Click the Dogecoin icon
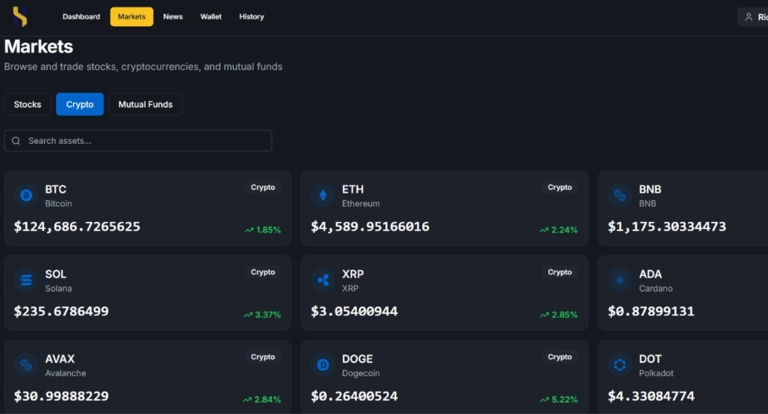 pos(323,365)
